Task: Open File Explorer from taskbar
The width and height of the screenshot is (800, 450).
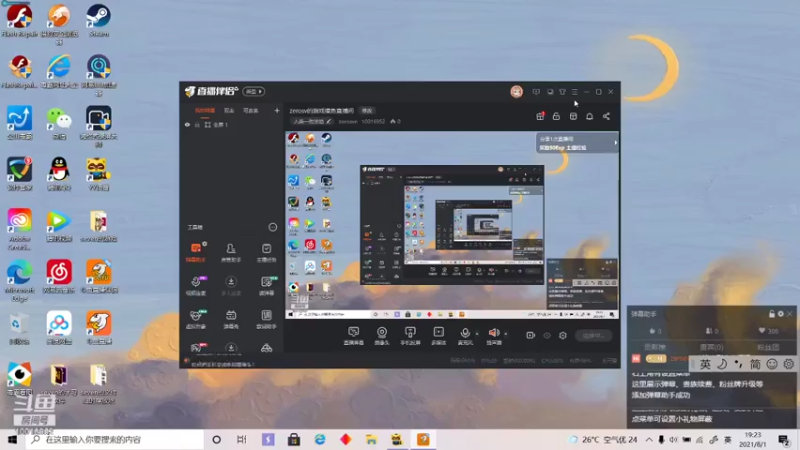Action: [x=371, y=439]
